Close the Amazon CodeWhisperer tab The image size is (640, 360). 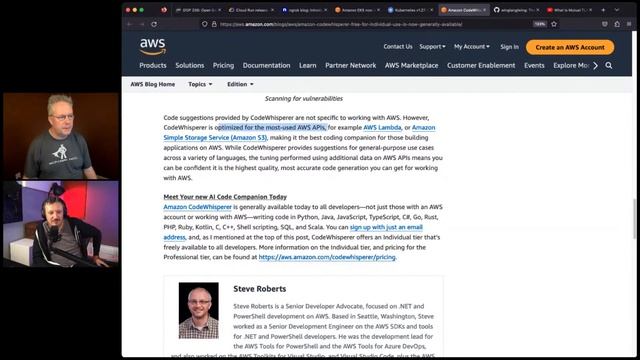(x=484, y=10)
